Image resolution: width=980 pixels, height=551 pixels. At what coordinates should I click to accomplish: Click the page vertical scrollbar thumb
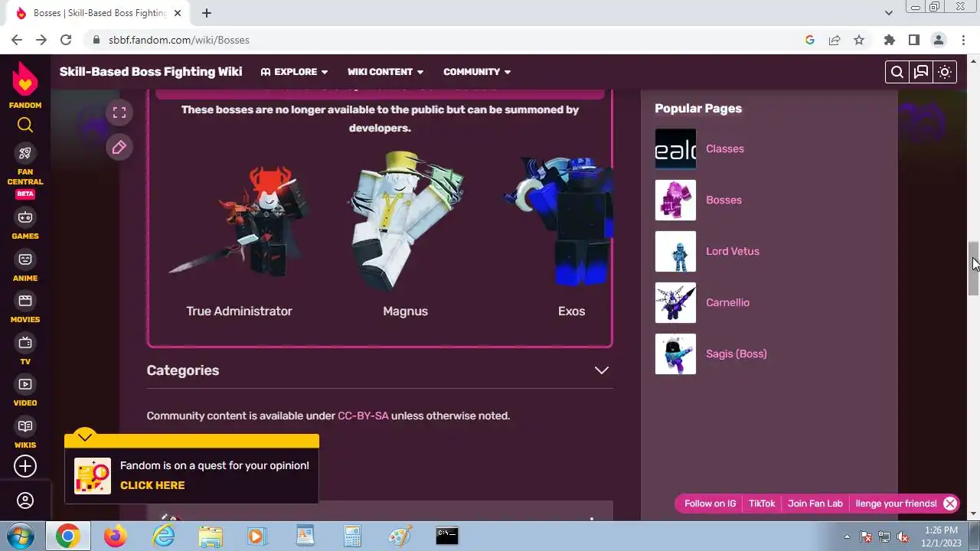click(x=974, y=268)
